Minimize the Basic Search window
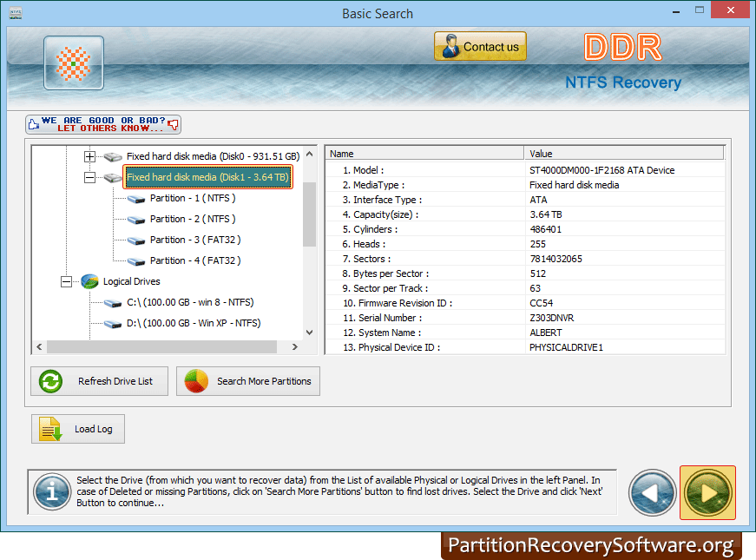Viewport: 756px width, 560px height. tap(676, 11)
